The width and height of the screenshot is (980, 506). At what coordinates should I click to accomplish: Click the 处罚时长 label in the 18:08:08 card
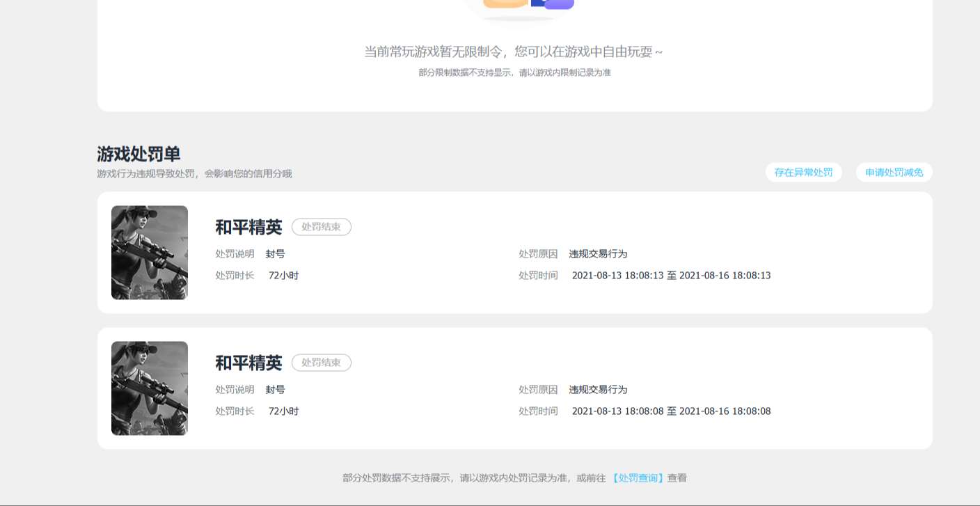235,411
